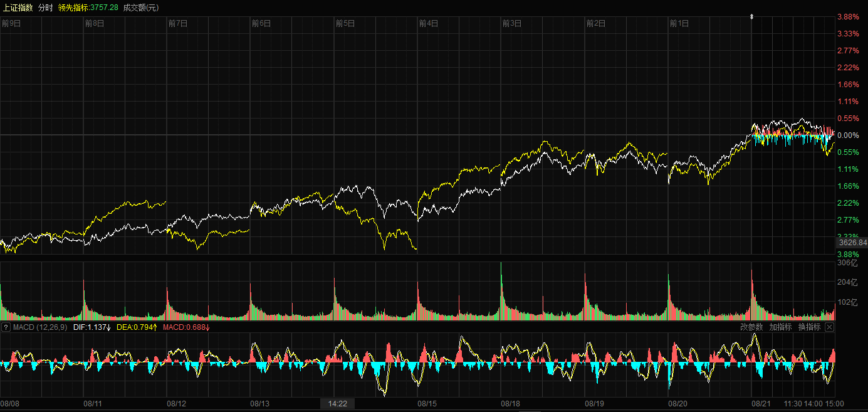This screenshot has width=868, height=412.
Task: Click the 08/13 date on the time axis
Action: 260,404
